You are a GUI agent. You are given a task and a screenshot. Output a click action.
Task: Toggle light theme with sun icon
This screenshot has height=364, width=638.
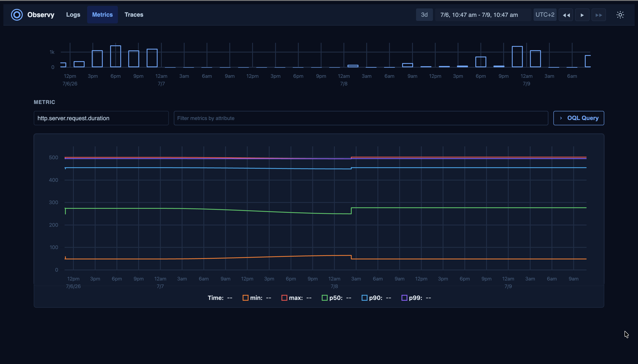620,15
